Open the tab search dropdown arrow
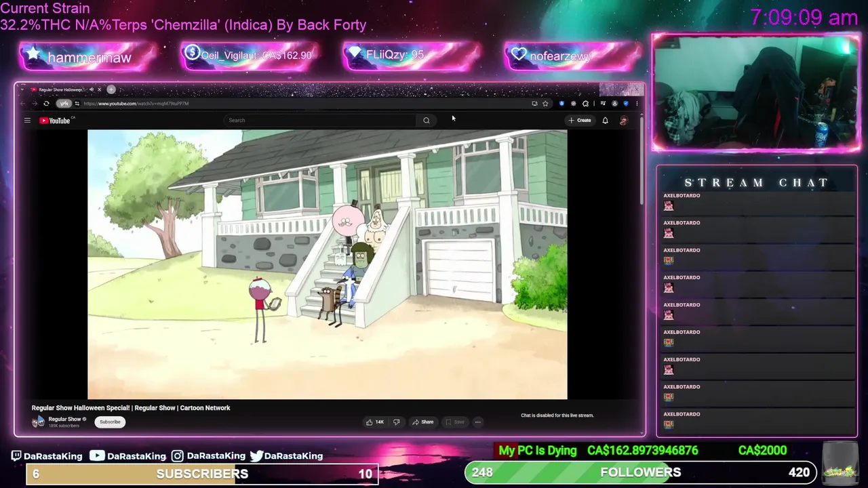The height and width of the screenshot is (488, 868). [22, 89]
